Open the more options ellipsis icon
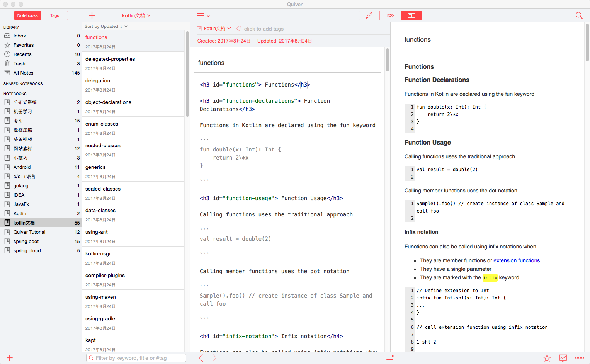The height and width of the screenshot is (364, 590). click(x=580, y=358)
